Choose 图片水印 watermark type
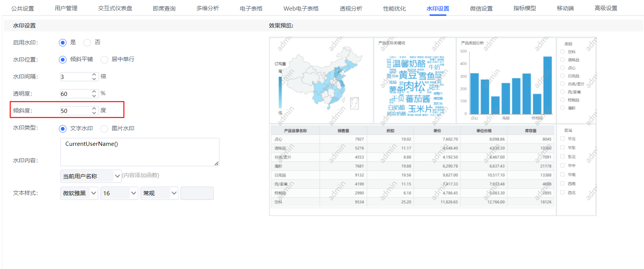Viewport: 644px width, 269px height. 104,129
